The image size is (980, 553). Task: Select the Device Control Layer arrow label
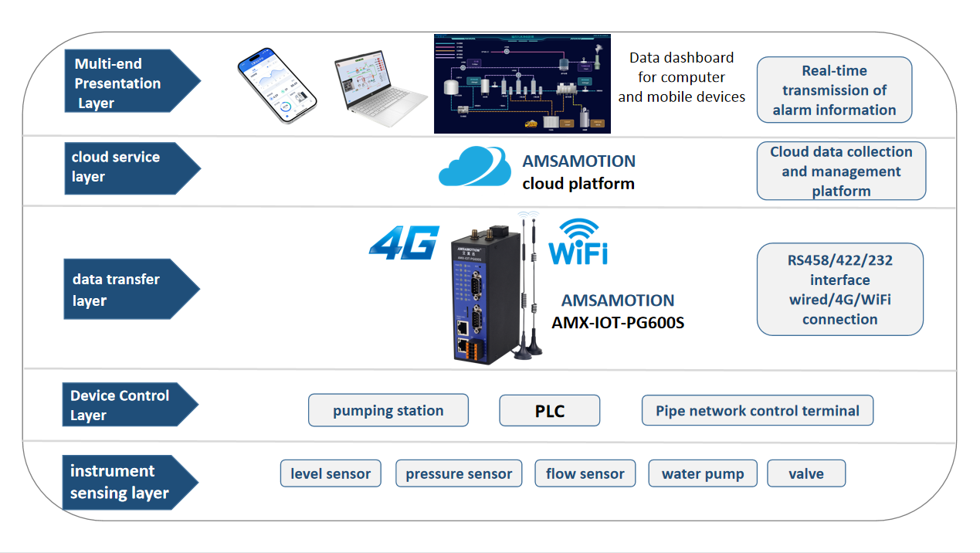[x=131, y=405]
